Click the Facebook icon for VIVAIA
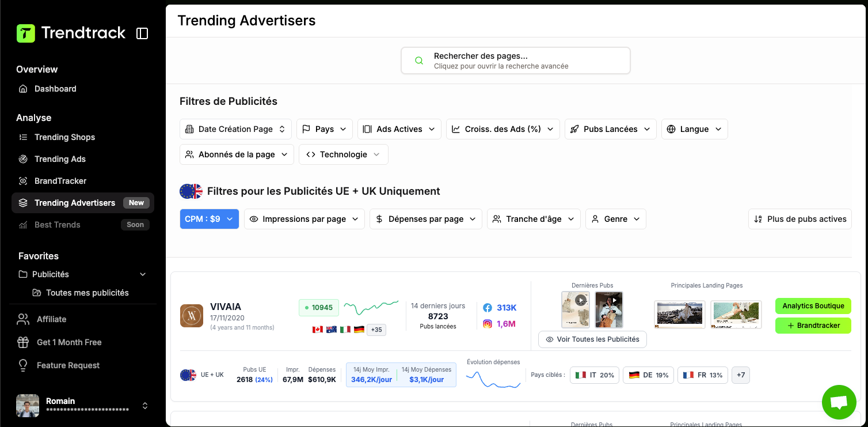This screenshot has width=868, height=427. (488, 308)
